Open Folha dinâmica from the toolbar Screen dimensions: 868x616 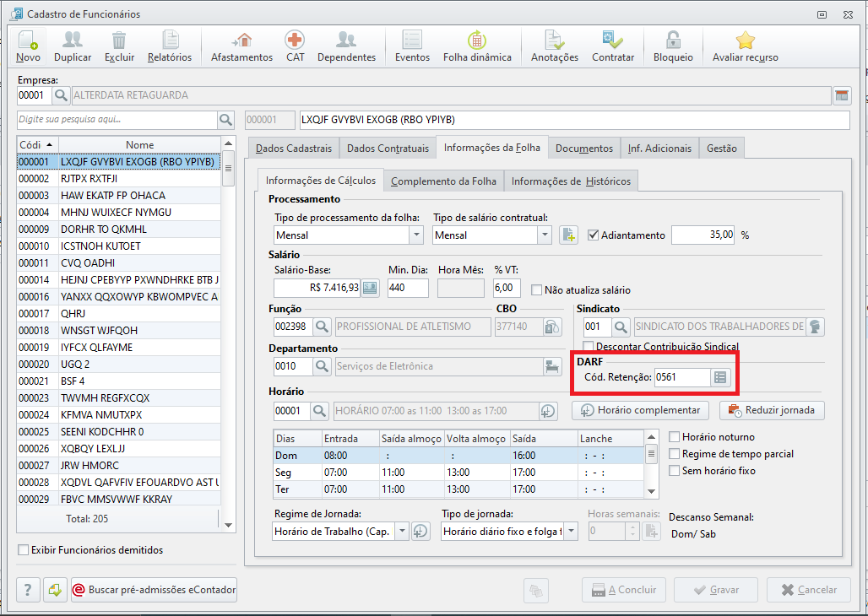click(477, 46)
